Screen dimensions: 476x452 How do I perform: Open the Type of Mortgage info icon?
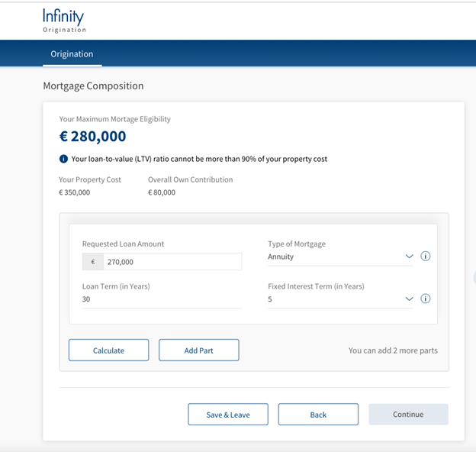tap(426, 256)
